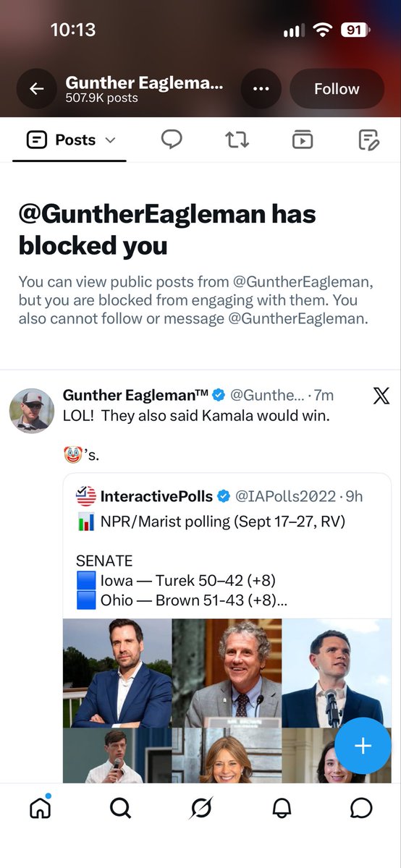This screenshot has width=401, height=868.
Task: Tap the Grok X icon on post
Action: (x=381, y=396)
